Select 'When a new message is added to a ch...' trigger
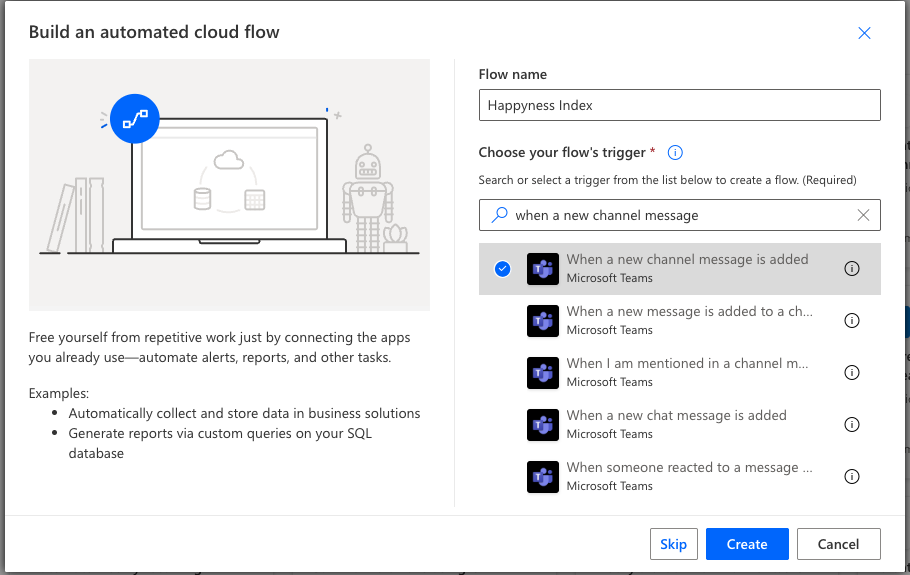The image size is (910, 575). tap(689, 320)
